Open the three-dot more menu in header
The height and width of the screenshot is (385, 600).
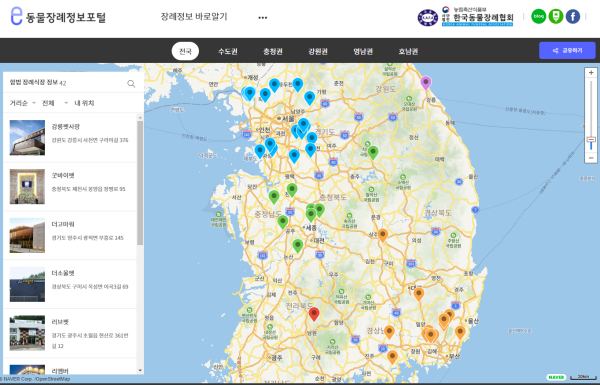tap(262, 18)
